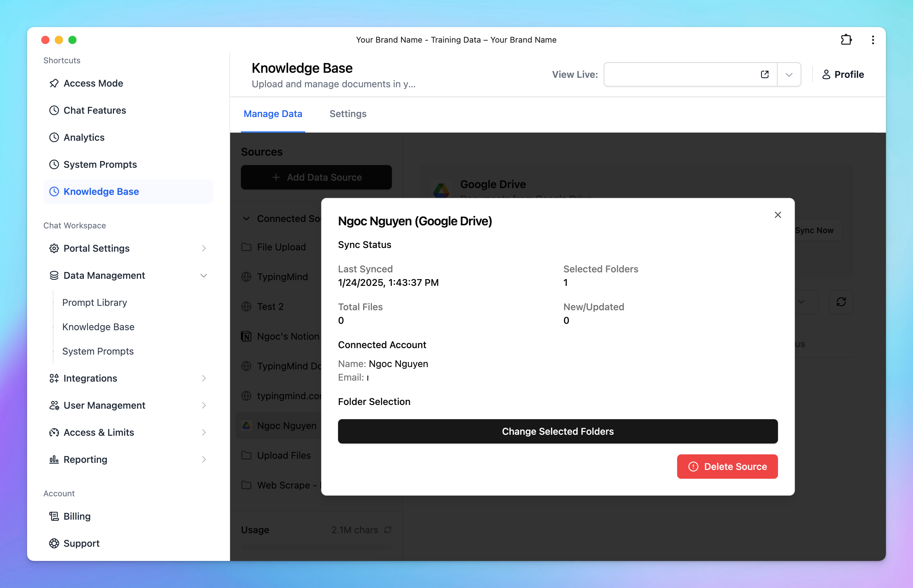Image resolution: width=913 pixels, height=588 pixels.
Task: Switch to the Settings tab
Action: pos(348,114)
